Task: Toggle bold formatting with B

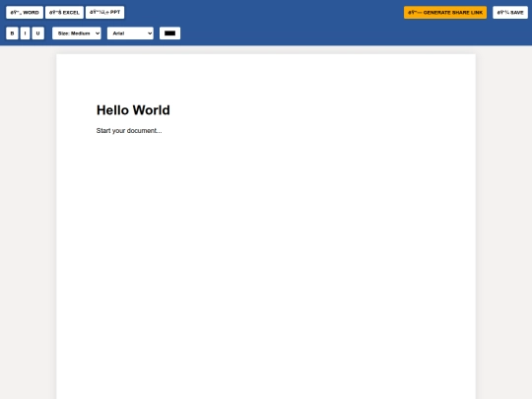Action: 12,33
